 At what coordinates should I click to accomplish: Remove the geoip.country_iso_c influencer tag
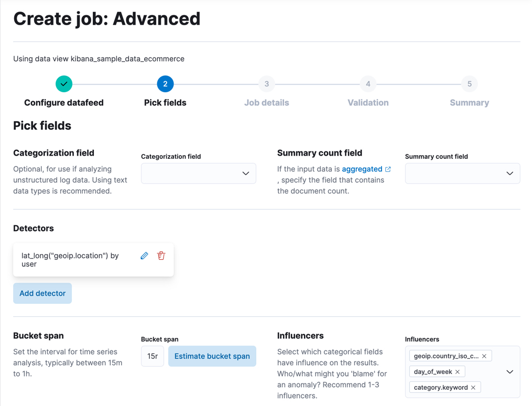(485, 355)
